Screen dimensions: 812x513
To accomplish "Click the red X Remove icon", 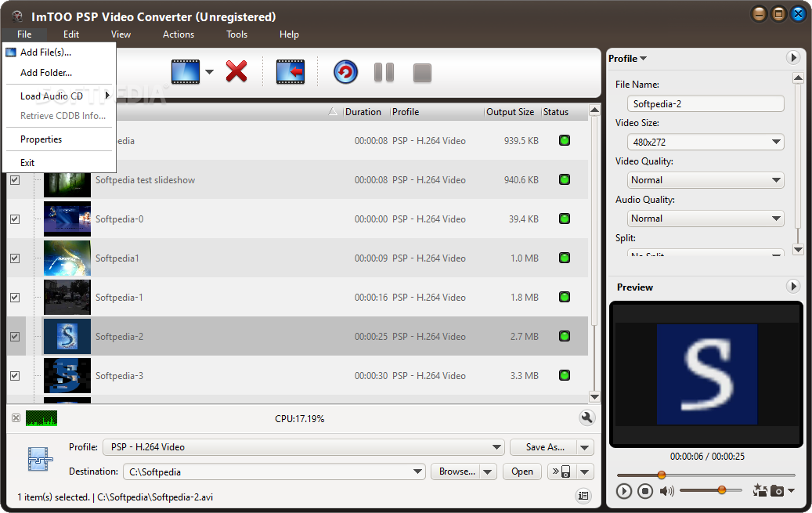I will click(x=236, y=71).
